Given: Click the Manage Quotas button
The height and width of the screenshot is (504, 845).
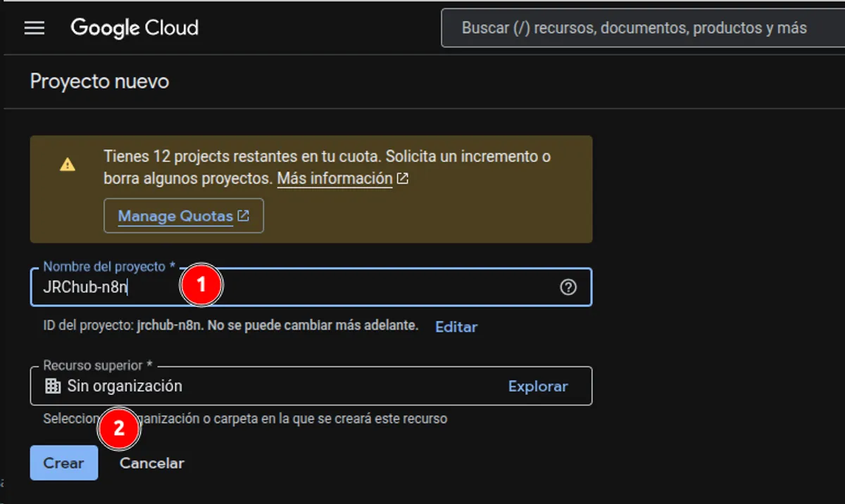Looking at the screenshot, I should click(184, 216).
